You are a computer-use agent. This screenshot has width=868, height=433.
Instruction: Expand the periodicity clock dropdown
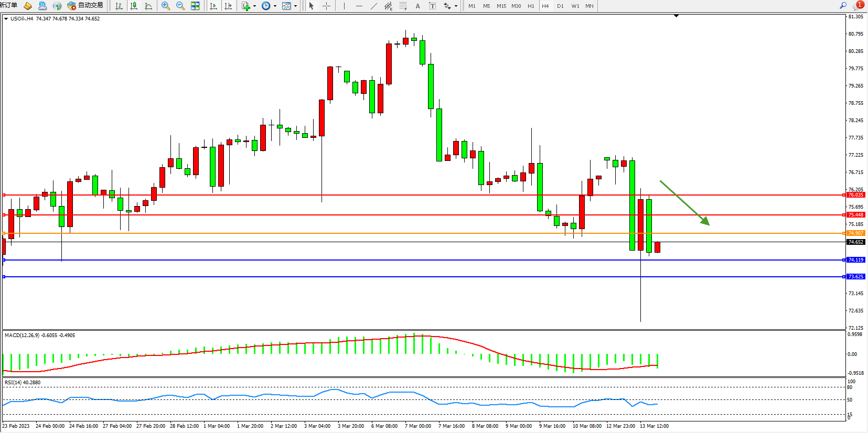[275, 6]
